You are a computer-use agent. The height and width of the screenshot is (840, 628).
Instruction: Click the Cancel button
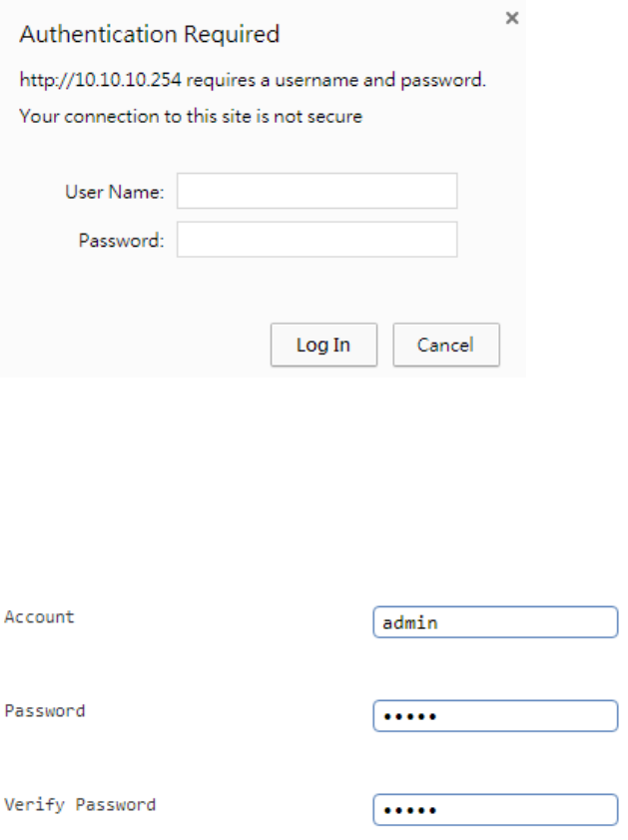pyautogui.click(x=445, y=345)
